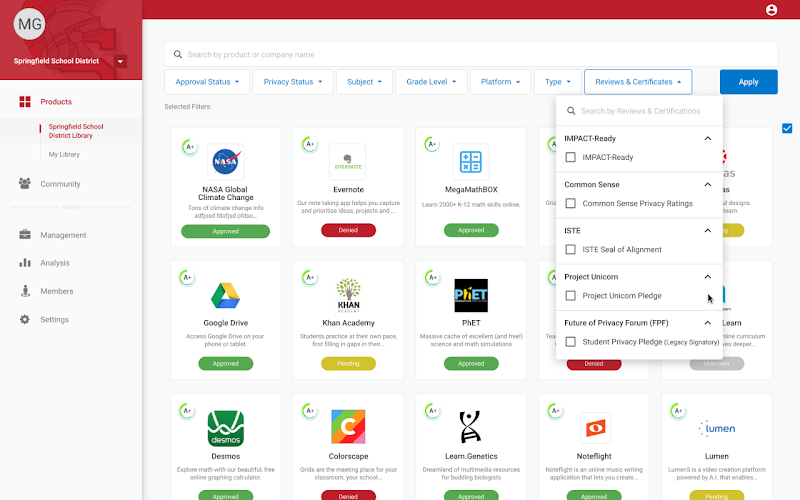
Task: Click the Lumen logo
Action: pyautogui.click(x=717, y=429)
